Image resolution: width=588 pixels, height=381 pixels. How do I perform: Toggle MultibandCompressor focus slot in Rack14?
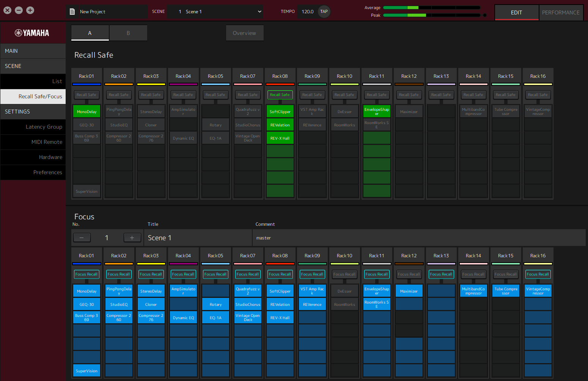[x=473, y=291]
